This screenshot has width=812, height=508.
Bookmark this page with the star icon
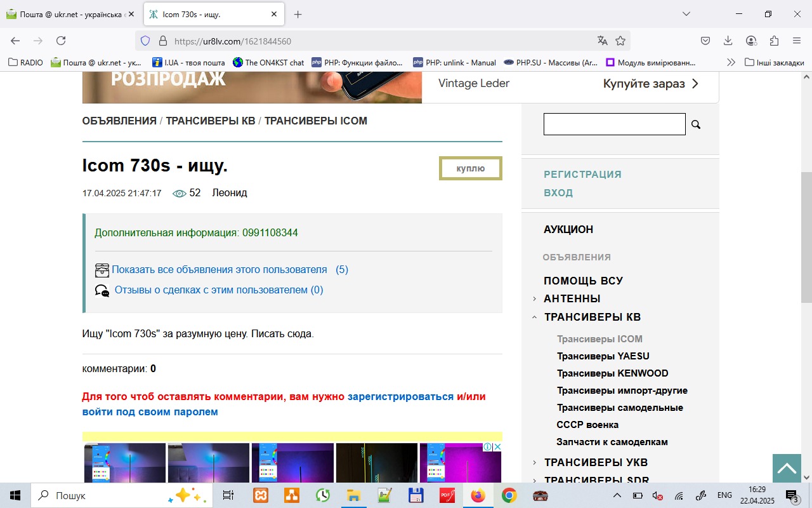click(620, 41)
